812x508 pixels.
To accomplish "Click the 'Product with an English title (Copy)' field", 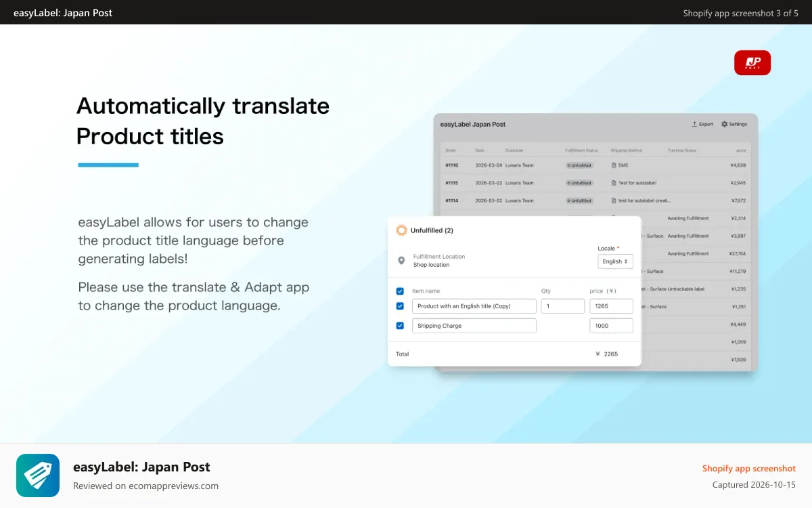I will point(474,306).
